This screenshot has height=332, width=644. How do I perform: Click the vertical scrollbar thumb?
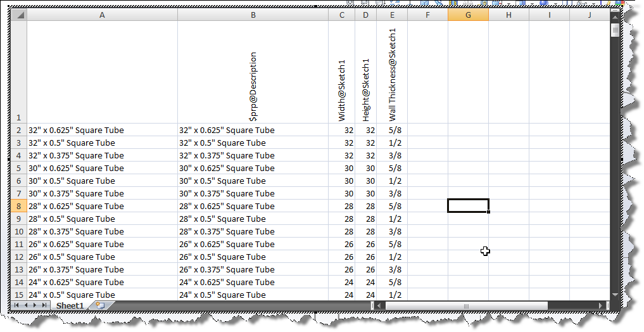pyautogui.click(x=615, y=30)
